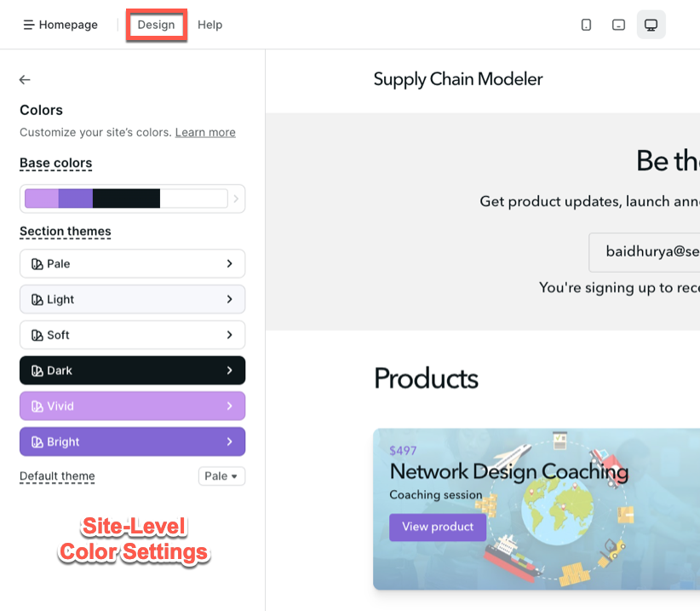Select the light purple base color swatch

click(41, 199)
